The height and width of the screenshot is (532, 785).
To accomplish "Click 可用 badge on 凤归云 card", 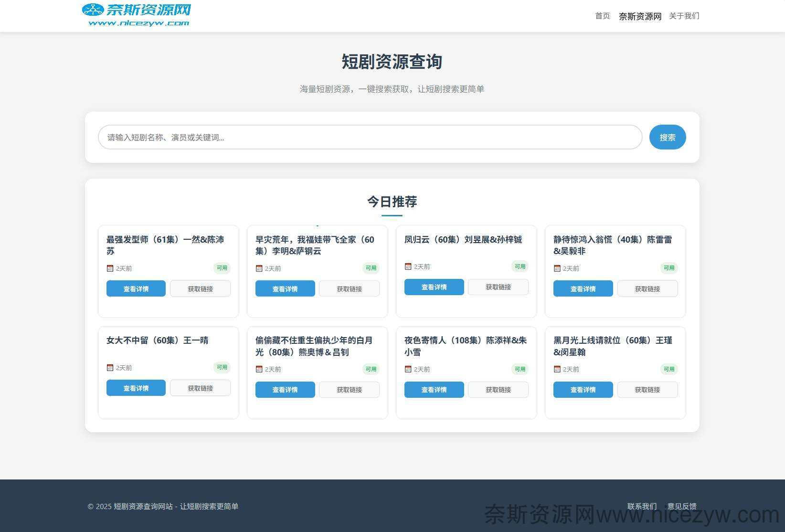I will (520, 266).
